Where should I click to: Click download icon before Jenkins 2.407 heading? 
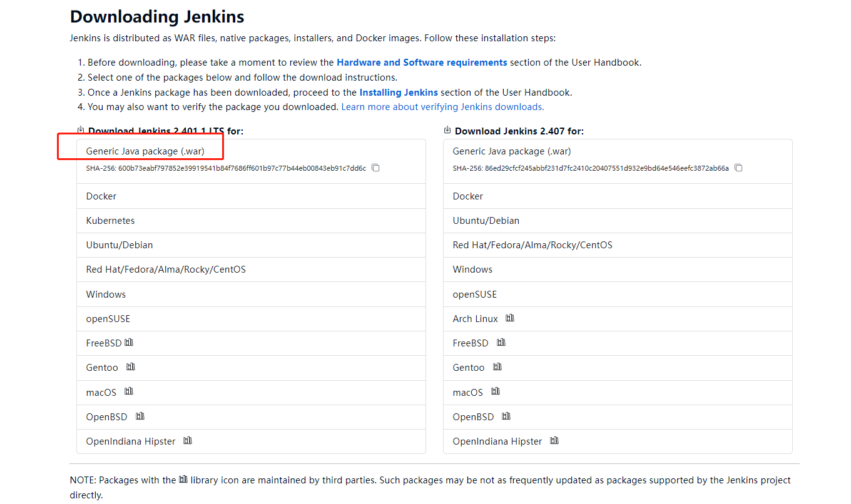447,130
